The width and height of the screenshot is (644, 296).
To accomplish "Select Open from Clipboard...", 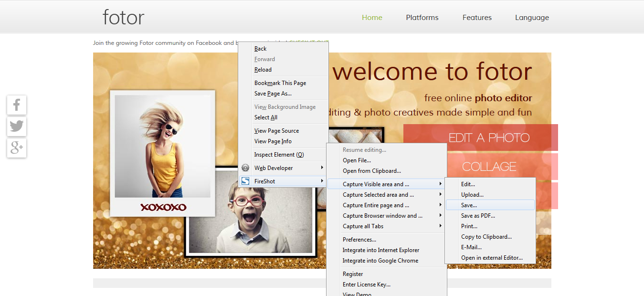I will pyautogui.click(x=387, y=171).
